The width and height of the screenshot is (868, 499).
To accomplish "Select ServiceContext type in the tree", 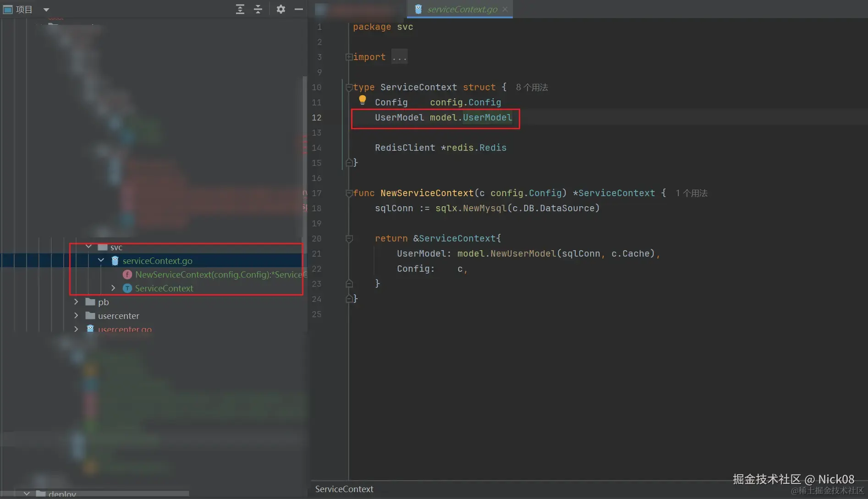I will (164, 288).
